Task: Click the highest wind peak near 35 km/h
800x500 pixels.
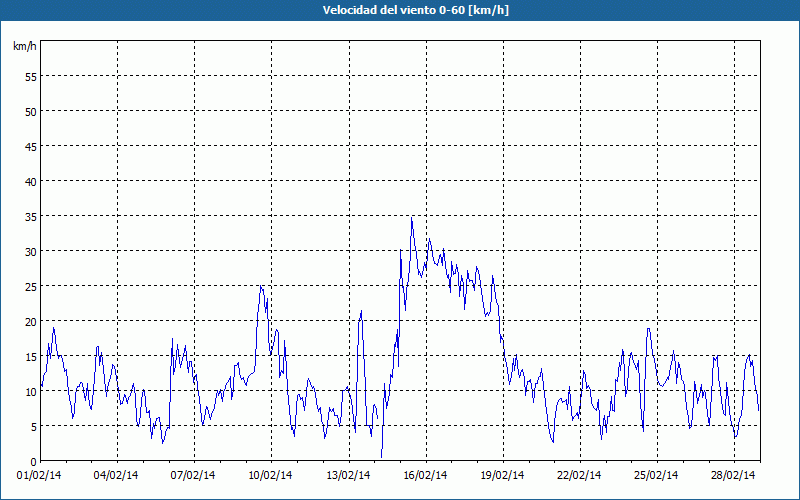Action: pyautogui.click(x=412, y=218)
